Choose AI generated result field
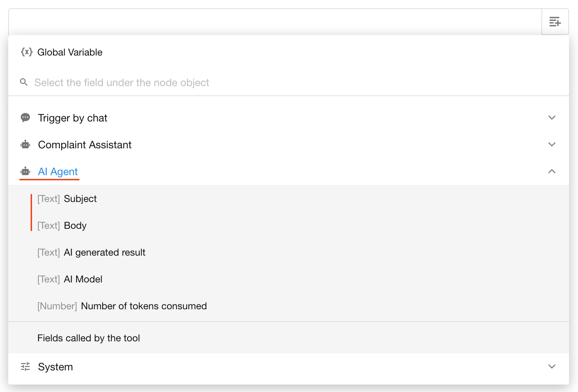This screenshot has height=392, width=578. pos(104,253)
